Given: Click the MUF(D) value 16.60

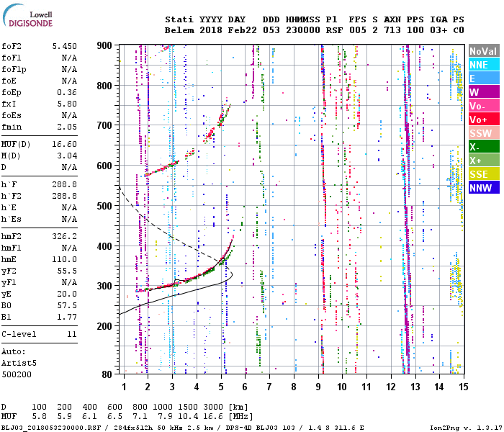Looking at the screenshot, I should coord(65,144).
